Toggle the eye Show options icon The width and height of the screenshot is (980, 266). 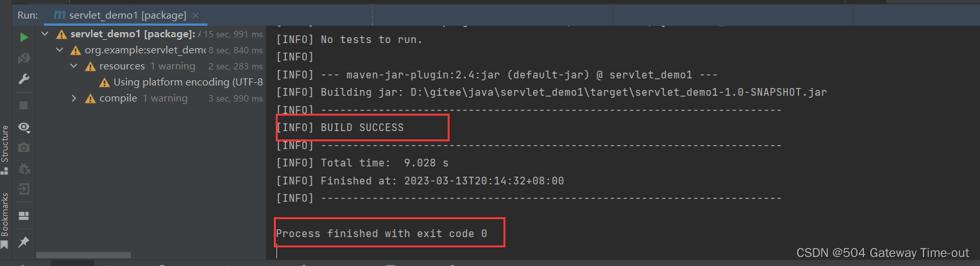point(24,127)
